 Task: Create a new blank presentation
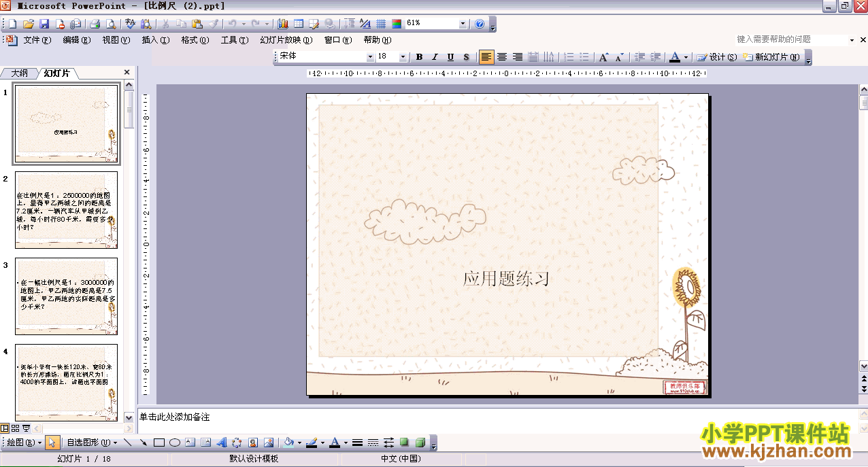click(x=12, y=24)
